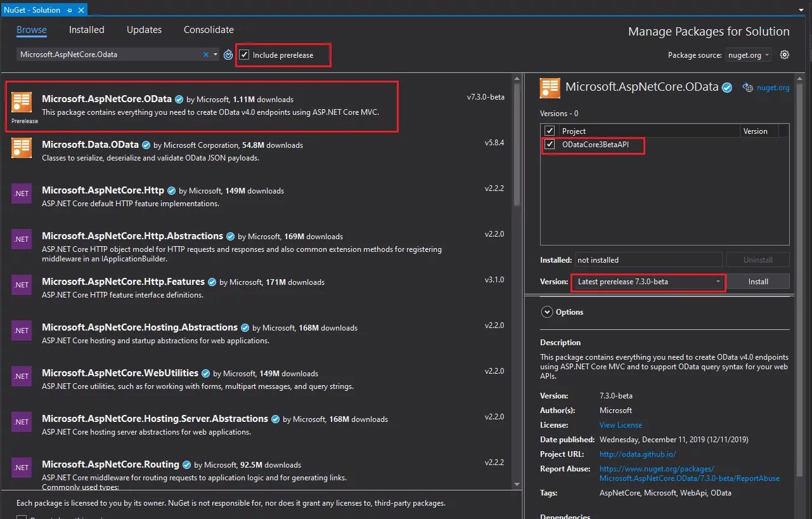Switch to the Updates tab
The width and height of the screenshot is (812, 519).
click(x=144, y=30)
